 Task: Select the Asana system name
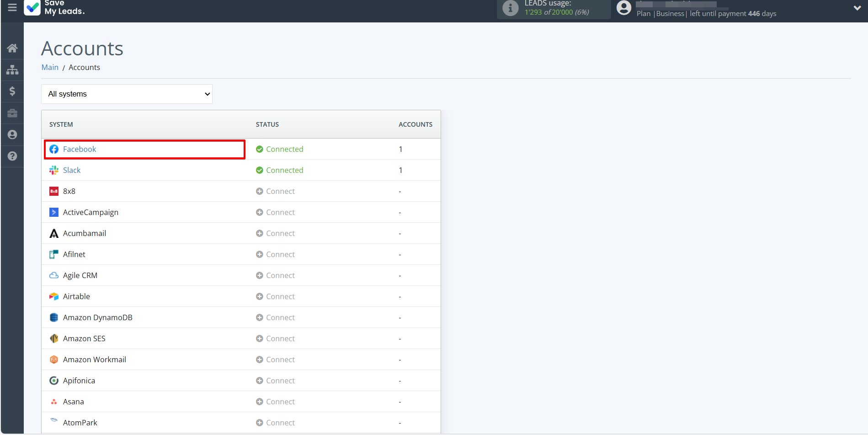(x=74, y=402)
